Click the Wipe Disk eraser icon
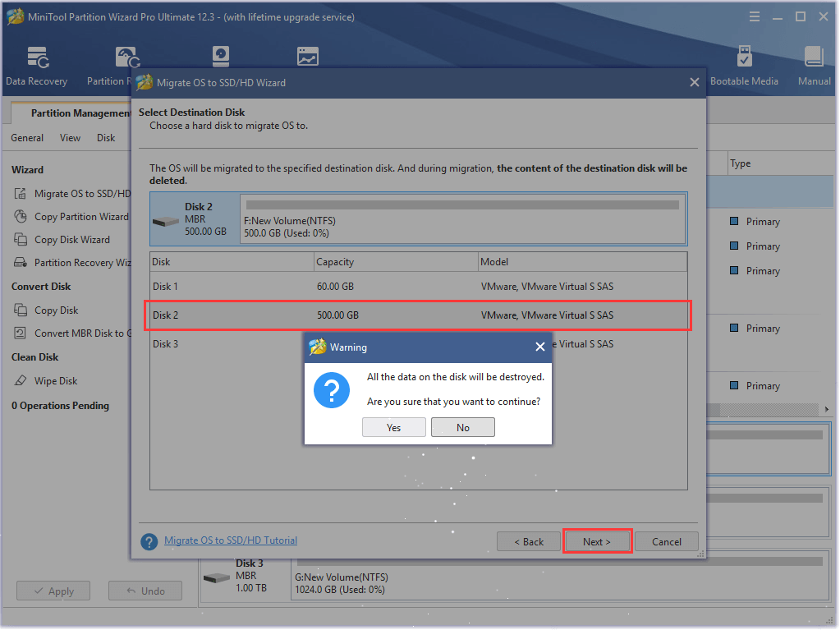840x630 pixels. tap(21, 381)
